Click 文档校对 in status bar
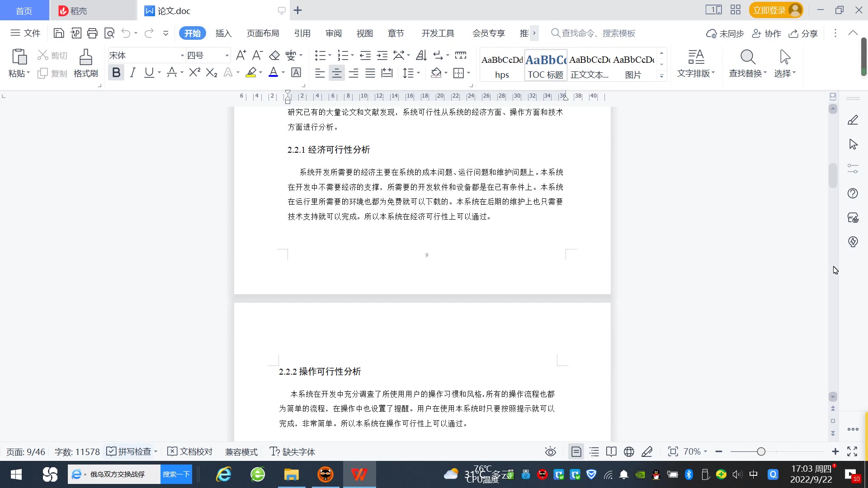 pyautogui.click(x=190, y=451)
